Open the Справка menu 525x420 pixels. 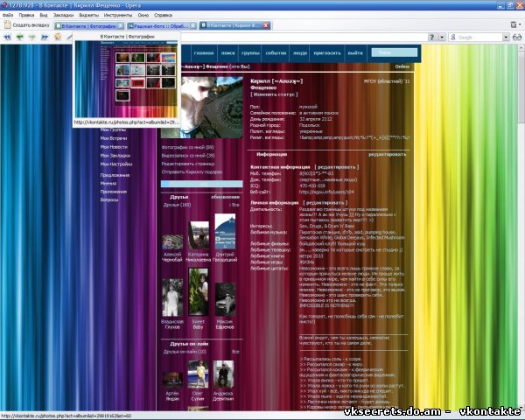point(163,16)
